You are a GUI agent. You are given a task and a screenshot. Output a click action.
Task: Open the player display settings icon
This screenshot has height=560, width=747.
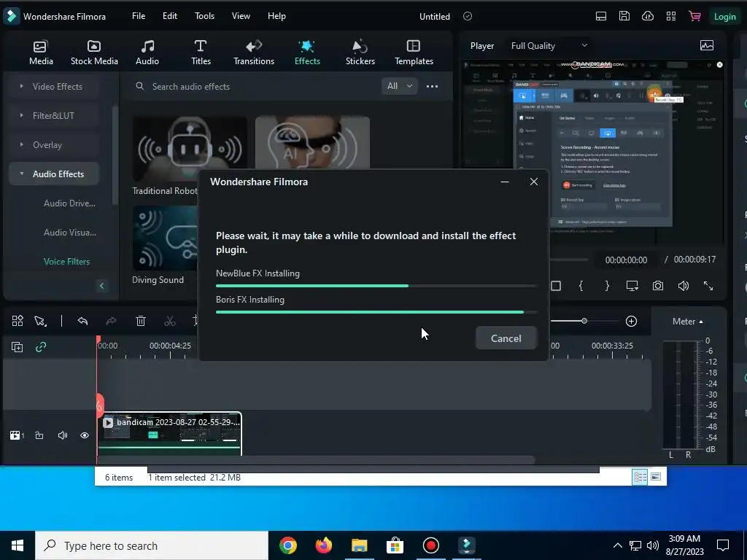pos(632,286)
